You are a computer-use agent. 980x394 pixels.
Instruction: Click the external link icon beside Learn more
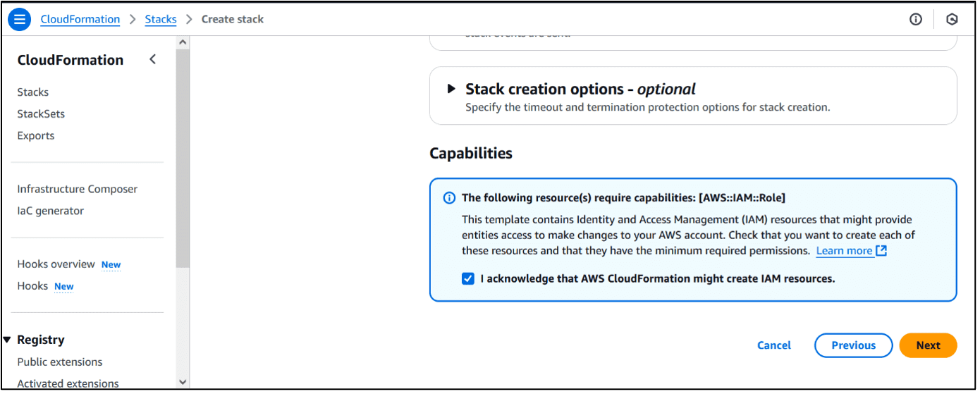[881, 251]
